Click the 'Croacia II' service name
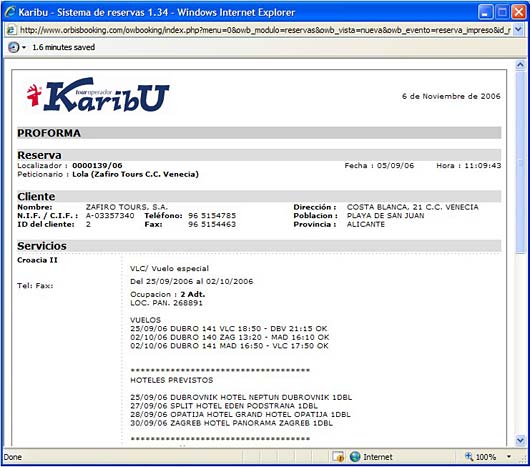The image size is (530, 467). coord(37,260)
